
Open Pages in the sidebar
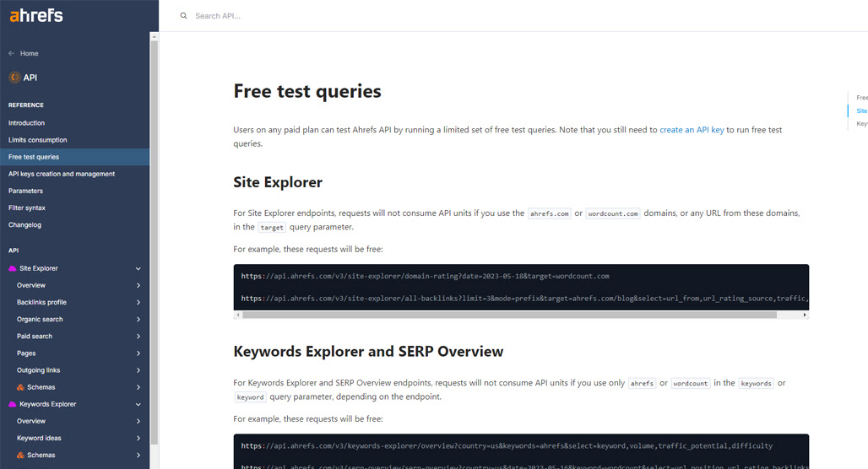(26, 353)
